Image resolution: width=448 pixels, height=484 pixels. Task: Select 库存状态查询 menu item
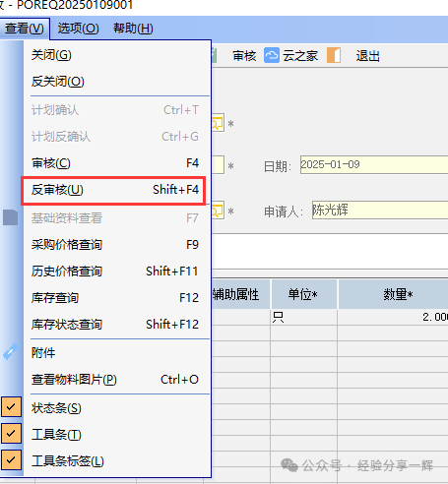pyautogui.click(x=115, y=325)
